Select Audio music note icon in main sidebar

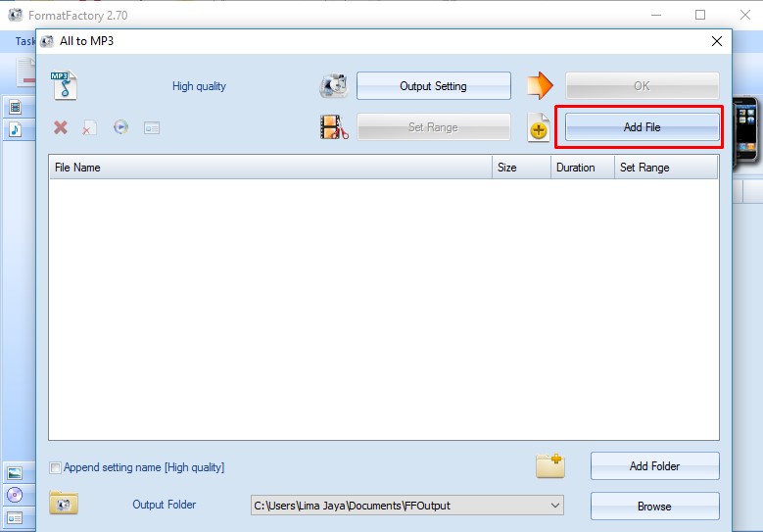tap(15, 129)
